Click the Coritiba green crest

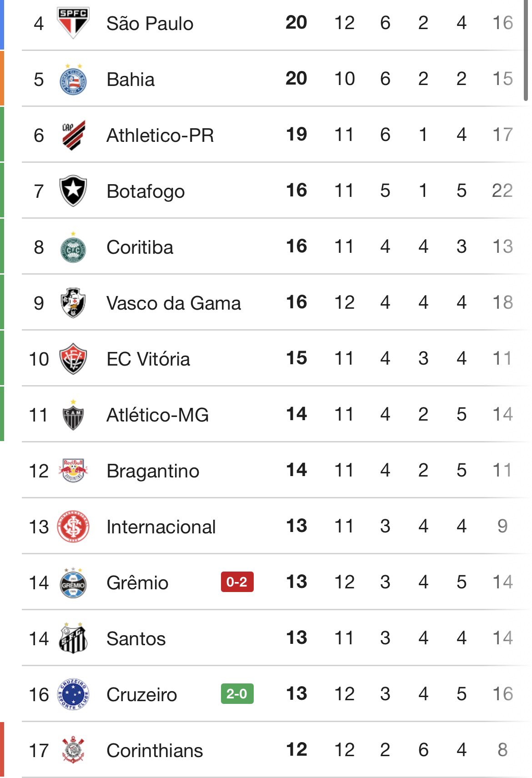coord(73,248)
